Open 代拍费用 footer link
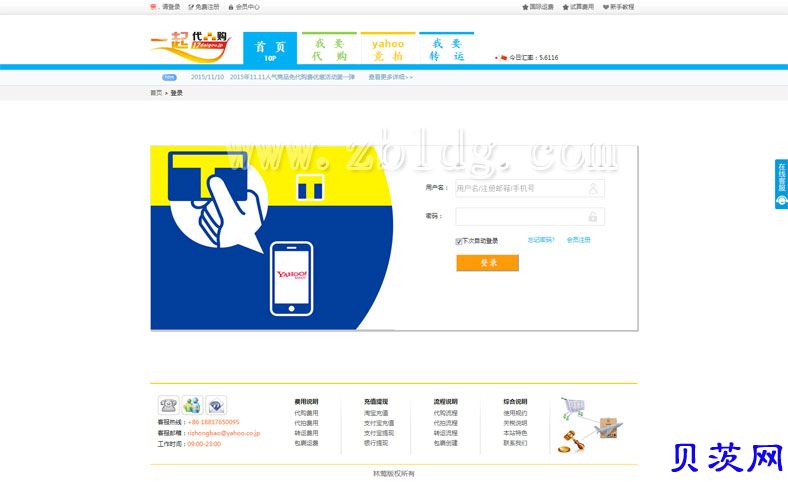Viewport: 788px width, 482px height. (x=306, y=423)
